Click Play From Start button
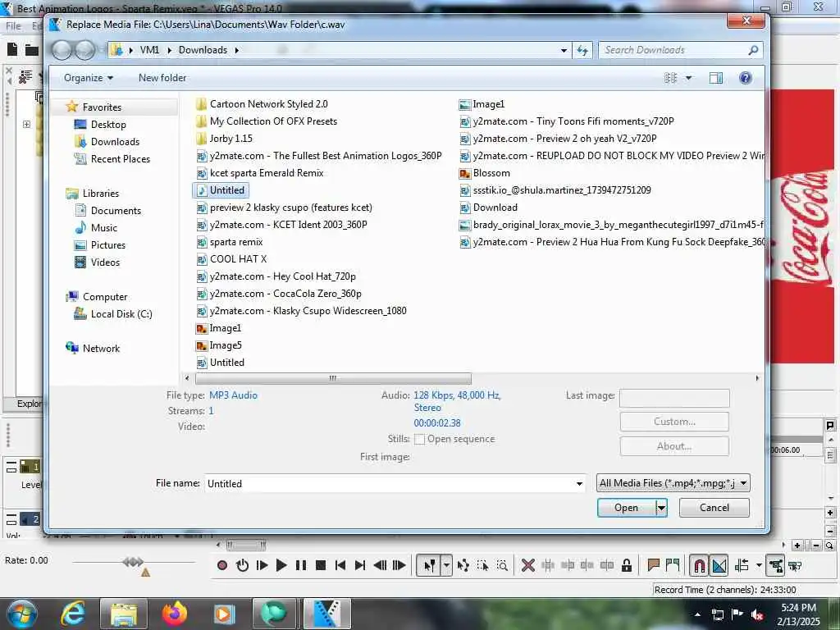This screenshot has width=840, height=630. pyautogui.click(x=262, y=565)
